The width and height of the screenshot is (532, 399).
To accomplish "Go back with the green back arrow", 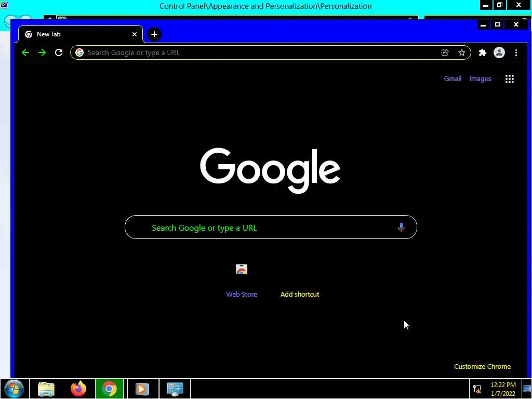I will coord(25,52).
